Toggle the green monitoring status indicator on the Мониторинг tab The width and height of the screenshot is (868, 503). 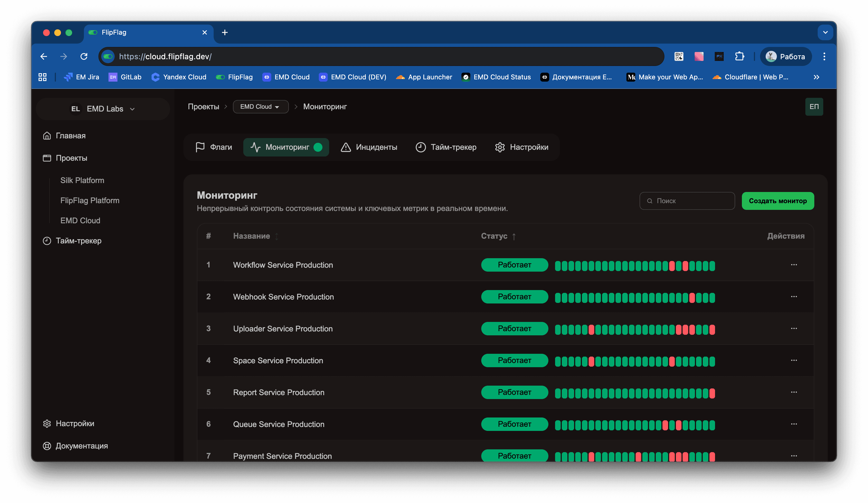(x=318, y=147)
